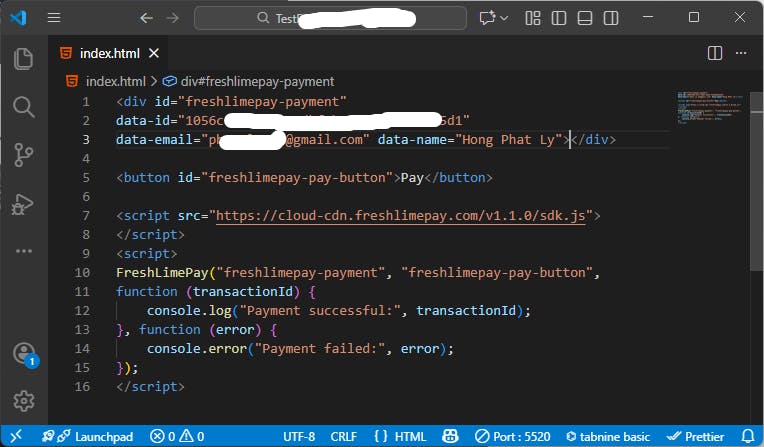Expand the chat dropdown chevron
Screen dimensions: 764x447
coord(504,19)
